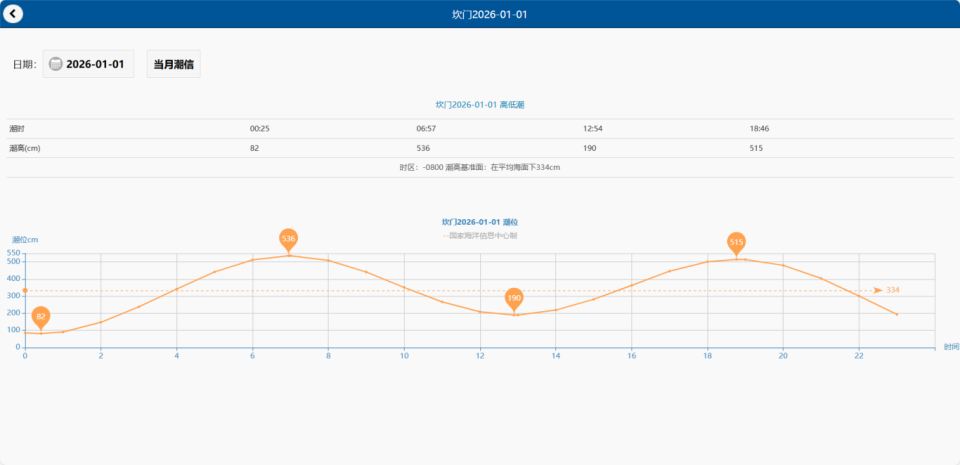
Task: Click the orange dot at dashed line start
Action: (x=25, y=291)
